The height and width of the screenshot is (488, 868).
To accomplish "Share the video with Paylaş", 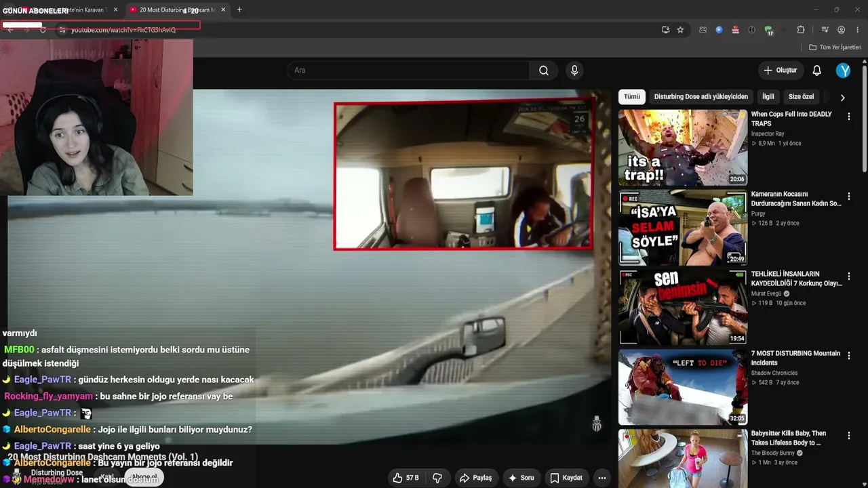I will tap(475, 478).
